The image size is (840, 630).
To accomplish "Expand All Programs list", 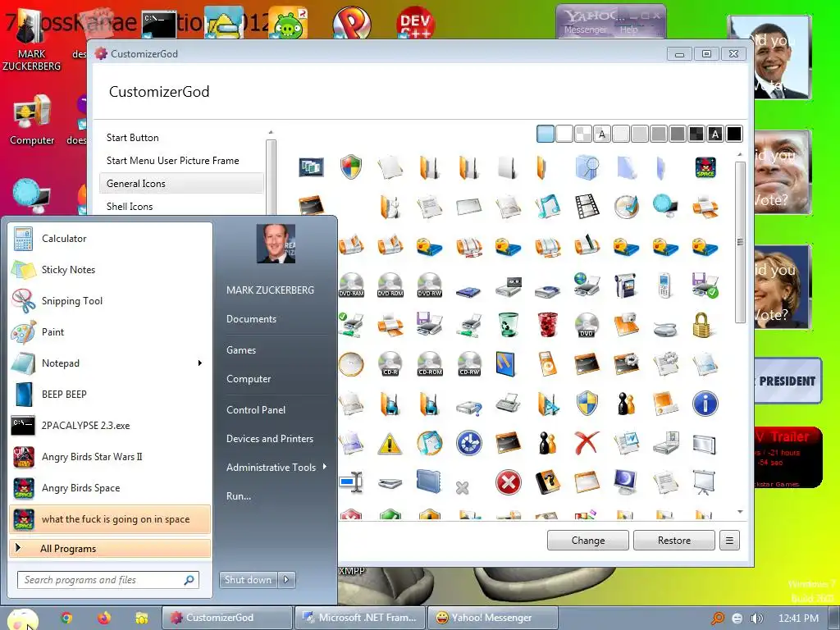I will (x=110, y=548).
